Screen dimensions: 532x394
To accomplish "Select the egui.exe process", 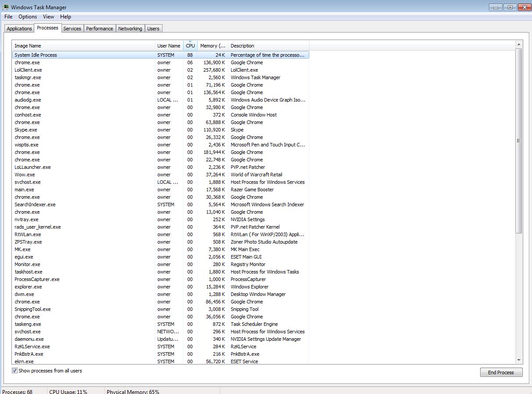I will click(160, 257).
